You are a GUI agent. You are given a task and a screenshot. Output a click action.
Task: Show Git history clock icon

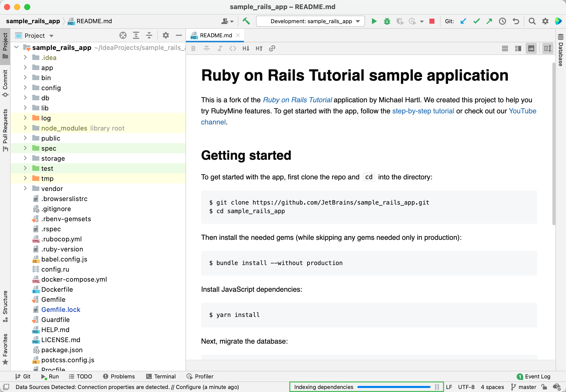click(502, 21)
